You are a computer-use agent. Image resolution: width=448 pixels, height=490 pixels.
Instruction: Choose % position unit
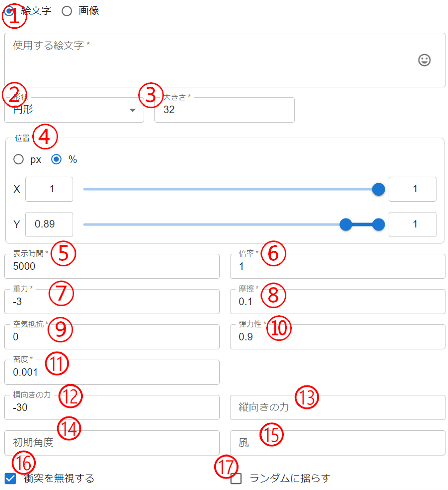pyautogui.click(x=56, y=159)
